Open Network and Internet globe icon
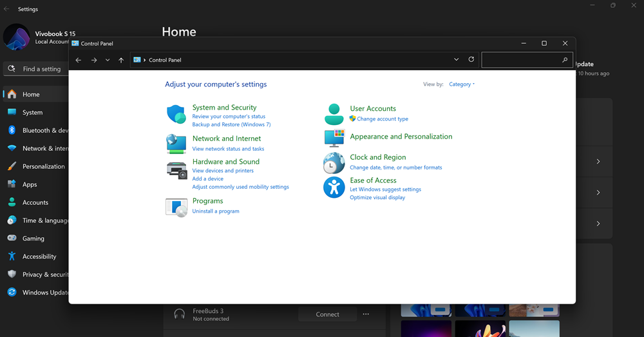This screenshot has width=644, height=337. point(176,144)
